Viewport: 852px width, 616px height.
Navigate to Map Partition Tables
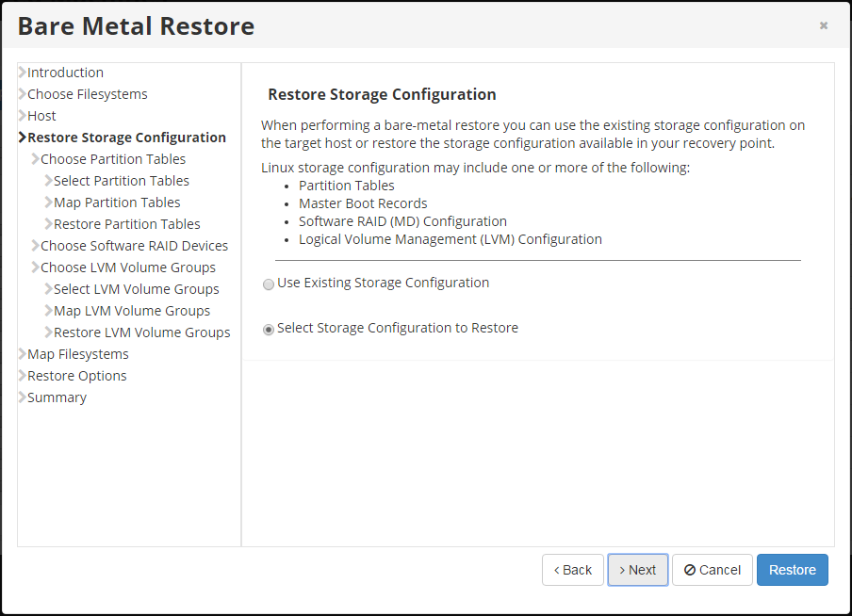click(x=117, y=203)
